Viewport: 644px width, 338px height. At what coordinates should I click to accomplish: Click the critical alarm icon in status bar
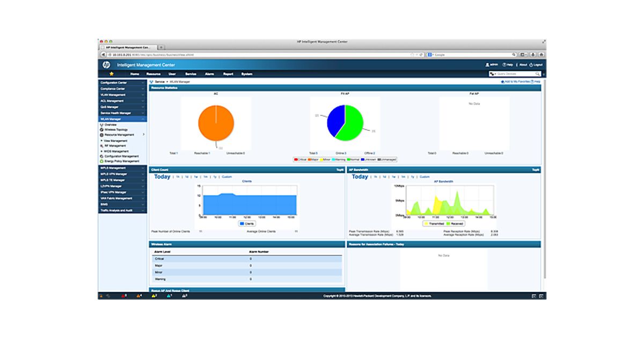[x=122, y=296]
